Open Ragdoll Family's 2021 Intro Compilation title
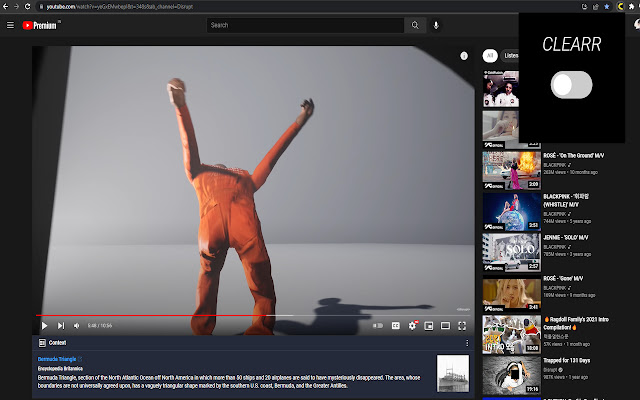The width and height of the screenshot is (640, 400). [576, 323]
